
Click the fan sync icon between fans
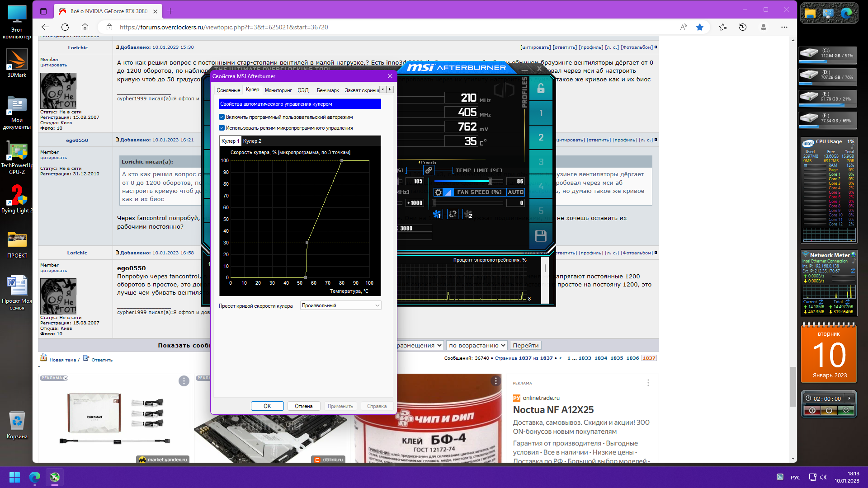click(453, 214)
